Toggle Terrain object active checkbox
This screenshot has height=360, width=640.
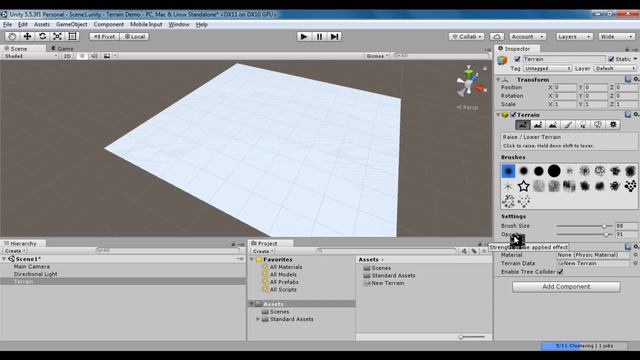coord(518,59)
